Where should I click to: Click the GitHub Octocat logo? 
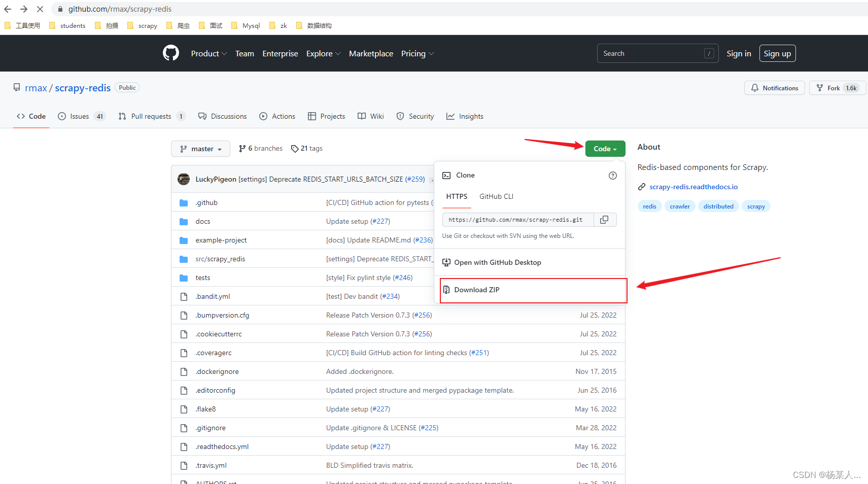coord(171,53)
